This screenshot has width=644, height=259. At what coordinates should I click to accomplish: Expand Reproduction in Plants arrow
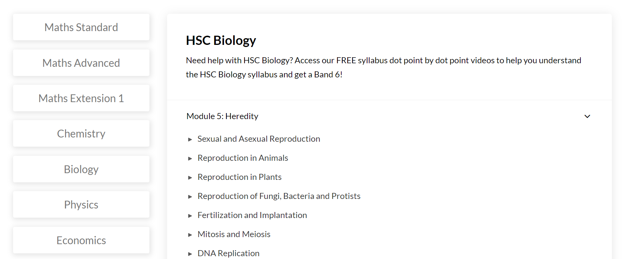190,178
